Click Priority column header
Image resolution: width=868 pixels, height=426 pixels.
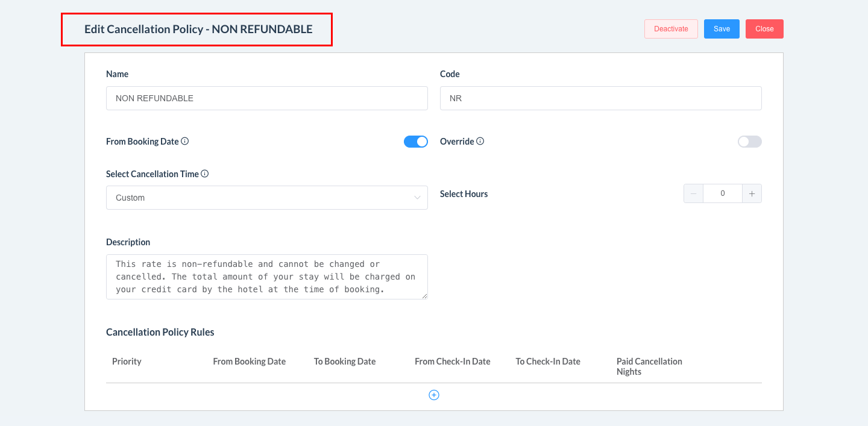(x=127, y=362)
